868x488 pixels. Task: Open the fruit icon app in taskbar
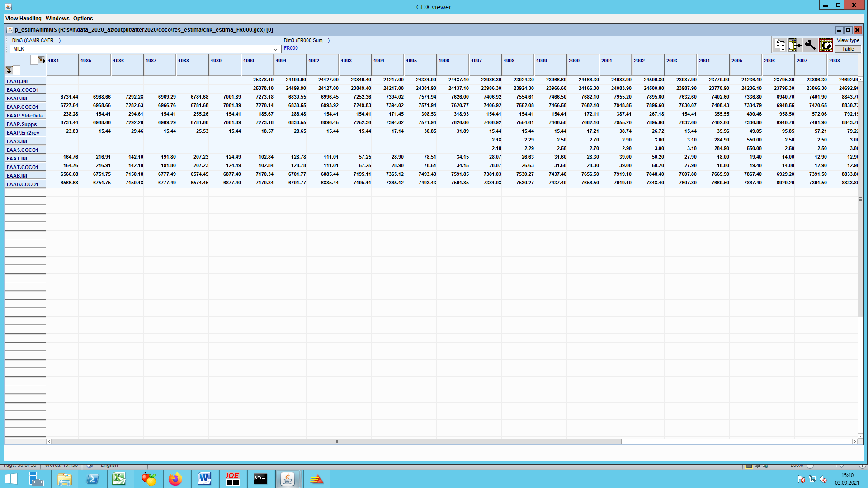click(x=148, y=479)
